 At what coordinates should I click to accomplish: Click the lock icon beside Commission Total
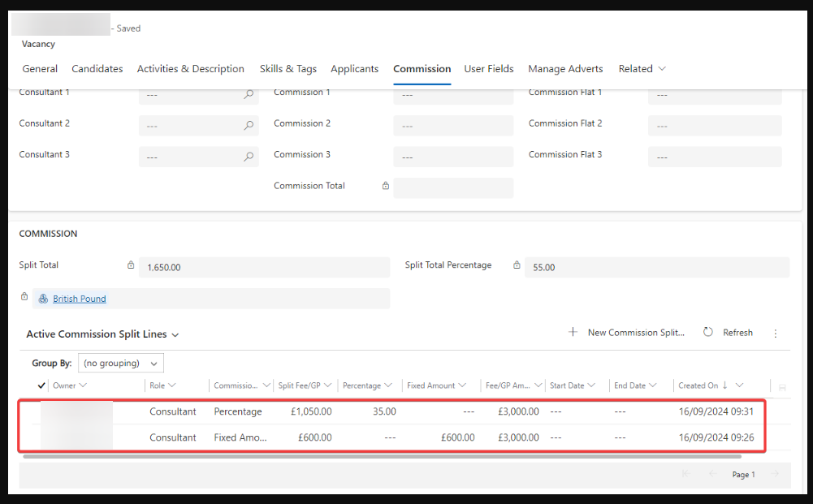385,185
